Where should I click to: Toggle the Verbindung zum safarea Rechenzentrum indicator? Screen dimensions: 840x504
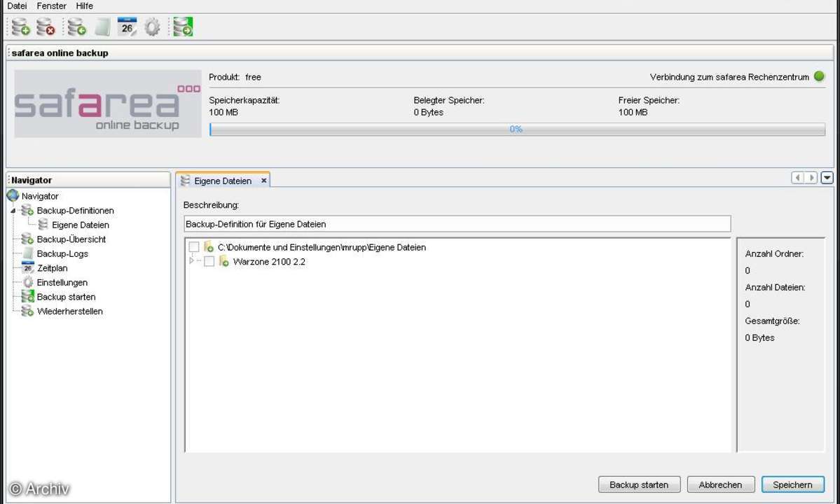tap(819, 76)
